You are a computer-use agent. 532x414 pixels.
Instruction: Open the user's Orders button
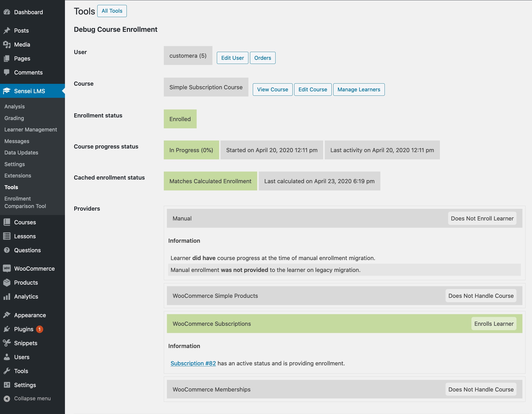pos(263,58)
